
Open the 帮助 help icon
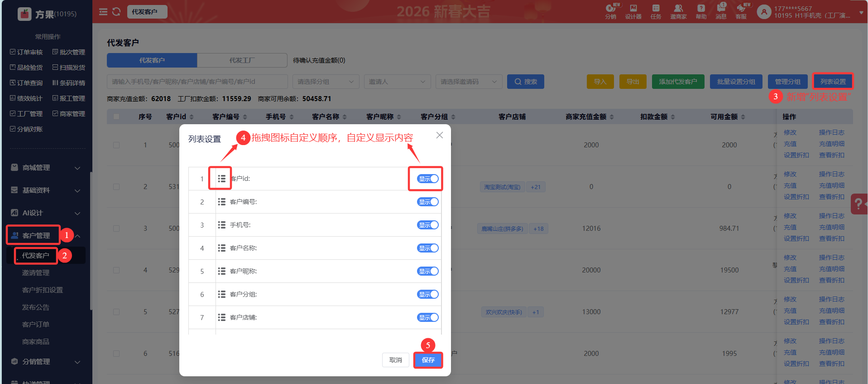(x=701, y=11)
